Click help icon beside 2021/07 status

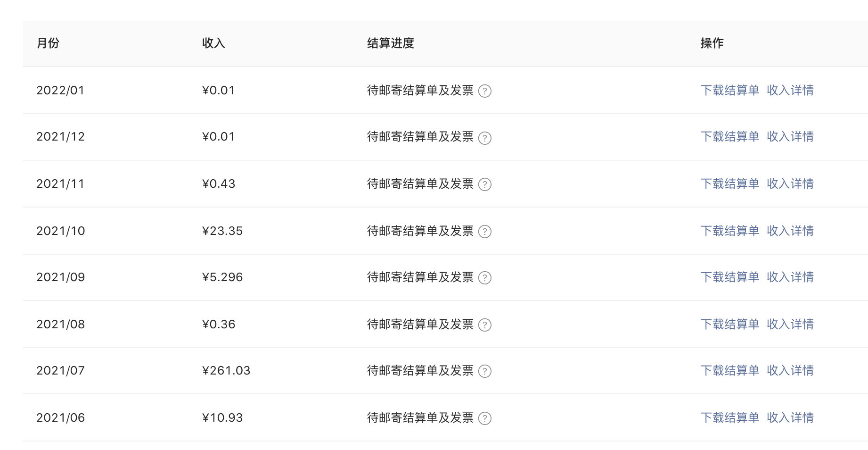coord(484,371)
